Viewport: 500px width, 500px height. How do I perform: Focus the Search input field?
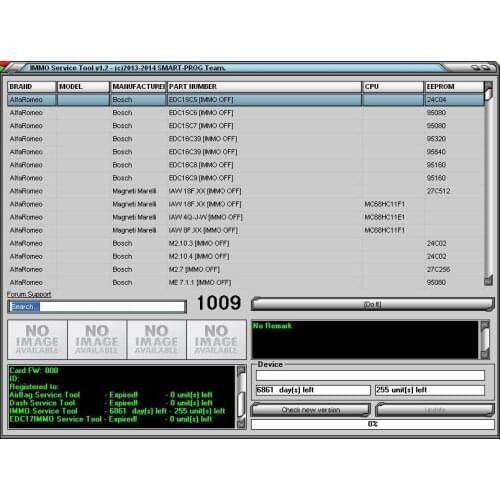coord(97,307)
